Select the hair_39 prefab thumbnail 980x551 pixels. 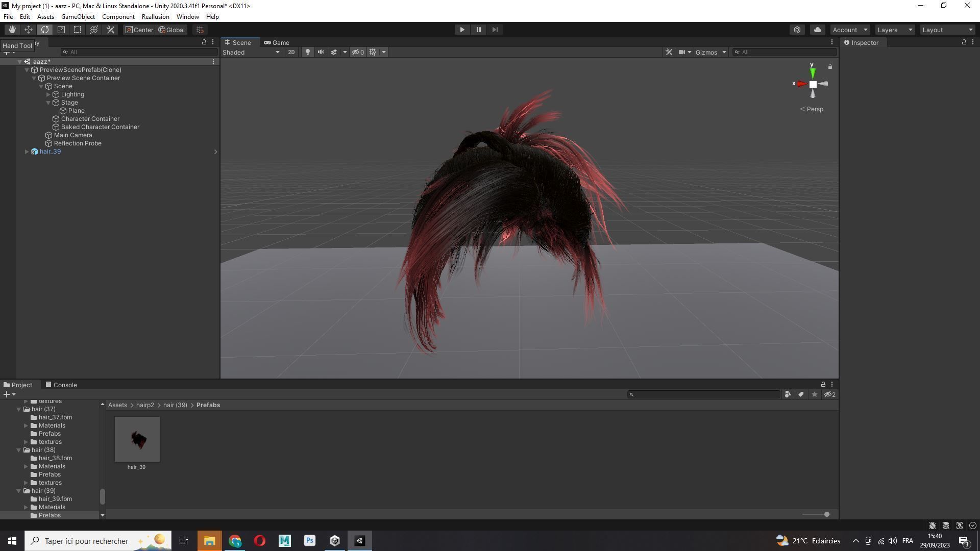point(137,439)
